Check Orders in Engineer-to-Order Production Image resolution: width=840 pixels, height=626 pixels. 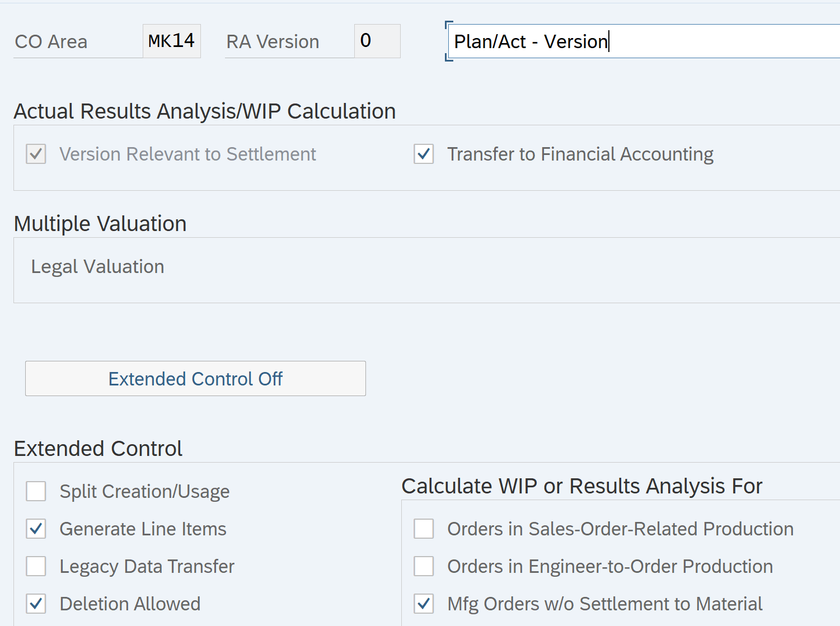pyautogui.click(x=424, y=567)
